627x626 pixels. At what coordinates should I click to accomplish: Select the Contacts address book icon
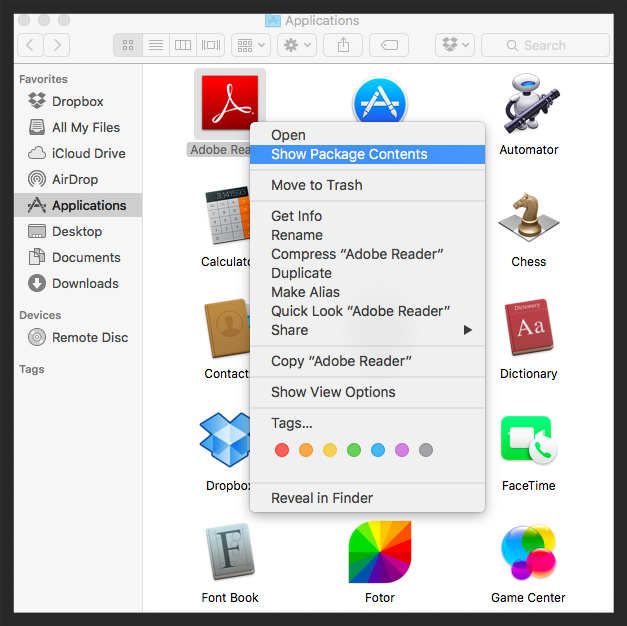(x=227, y=328)
